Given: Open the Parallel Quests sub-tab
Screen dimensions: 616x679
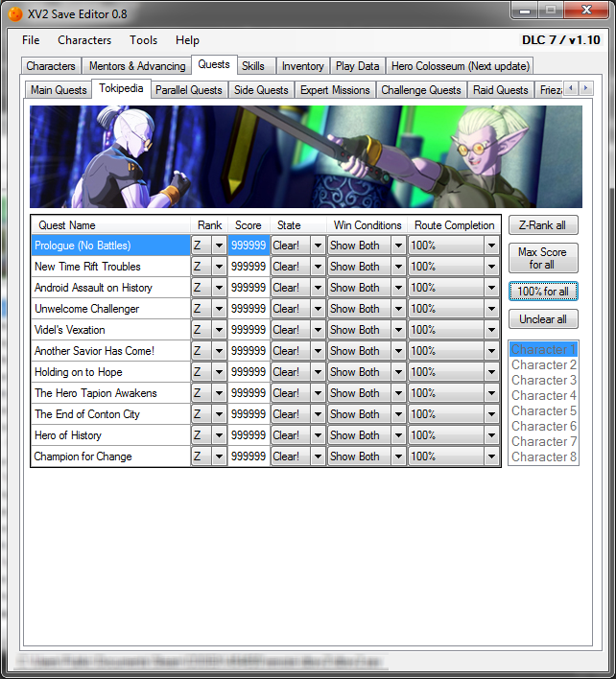Looking at the screenshot, I should 188,90.
